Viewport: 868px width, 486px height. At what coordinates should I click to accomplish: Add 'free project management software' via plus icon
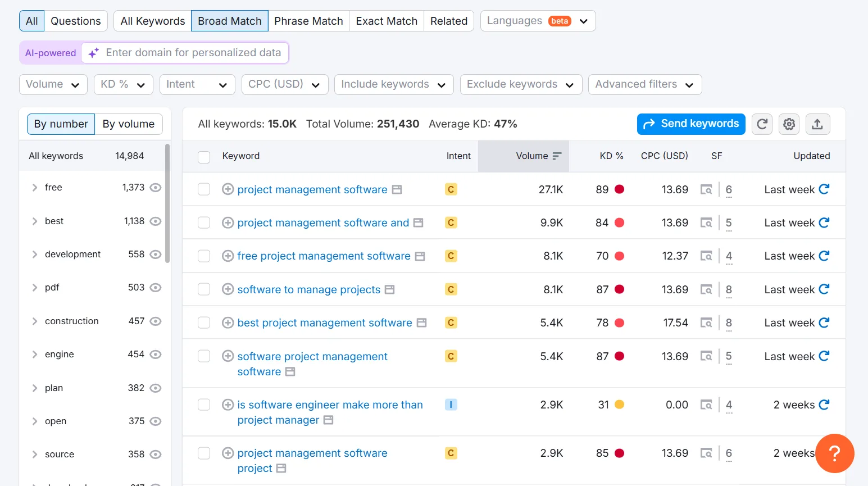[x=228, y=256]
